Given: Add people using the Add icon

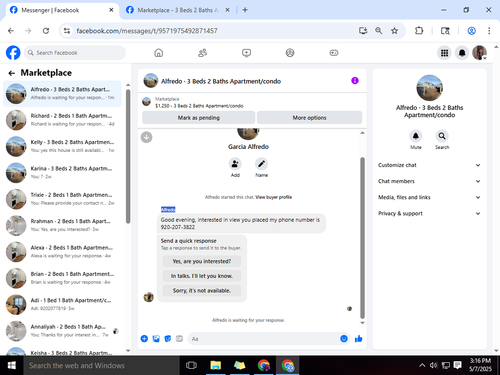Looking at the screenshot, I should point(235,164).
